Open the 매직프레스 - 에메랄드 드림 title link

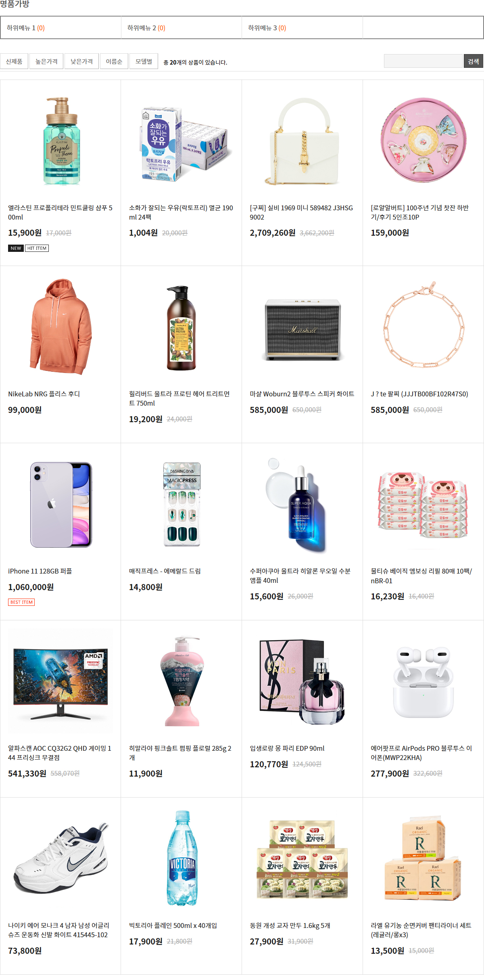[165, 571]
